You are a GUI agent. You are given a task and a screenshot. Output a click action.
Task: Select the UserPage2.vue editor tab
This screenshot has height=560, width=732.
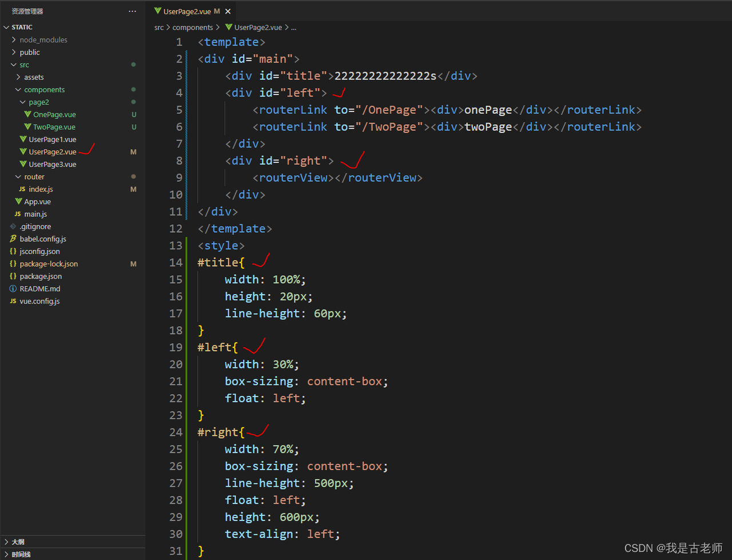click(192, 11)
